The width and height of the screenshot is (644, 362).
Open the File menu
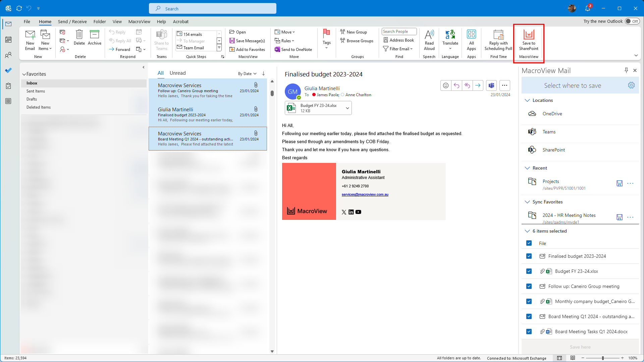[27, 21]
